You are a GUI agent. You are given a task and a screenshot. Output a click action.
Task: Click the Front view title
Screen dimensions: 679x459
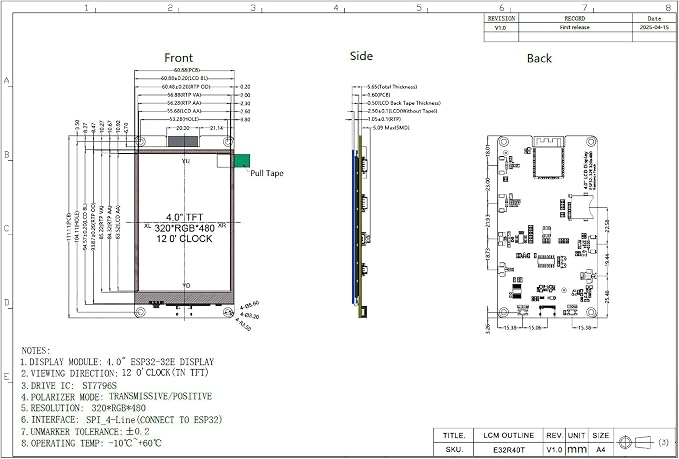tap(178, 58)
